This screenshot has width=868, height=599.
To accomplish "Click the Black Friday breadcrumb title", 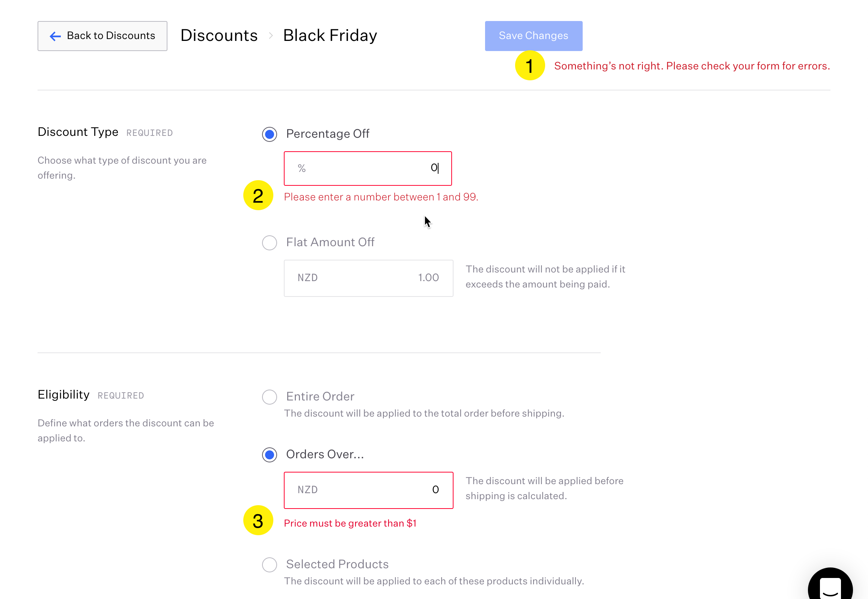I will [330, 35].
